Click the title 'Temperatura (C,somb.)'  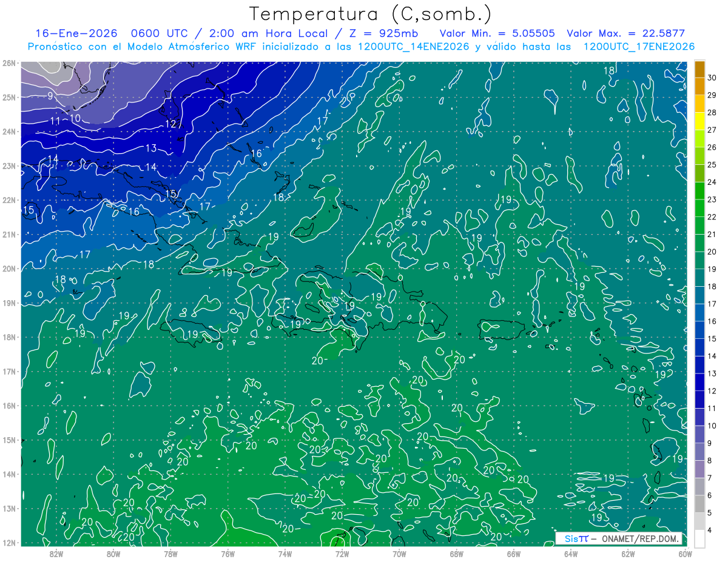point(371,14)
